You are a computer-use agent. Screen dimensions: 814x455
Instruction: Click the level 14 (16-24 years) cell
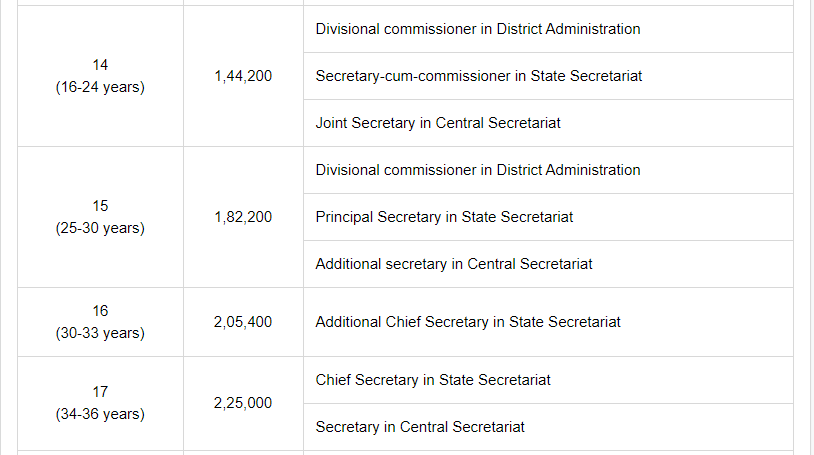[x=100, y=76]
